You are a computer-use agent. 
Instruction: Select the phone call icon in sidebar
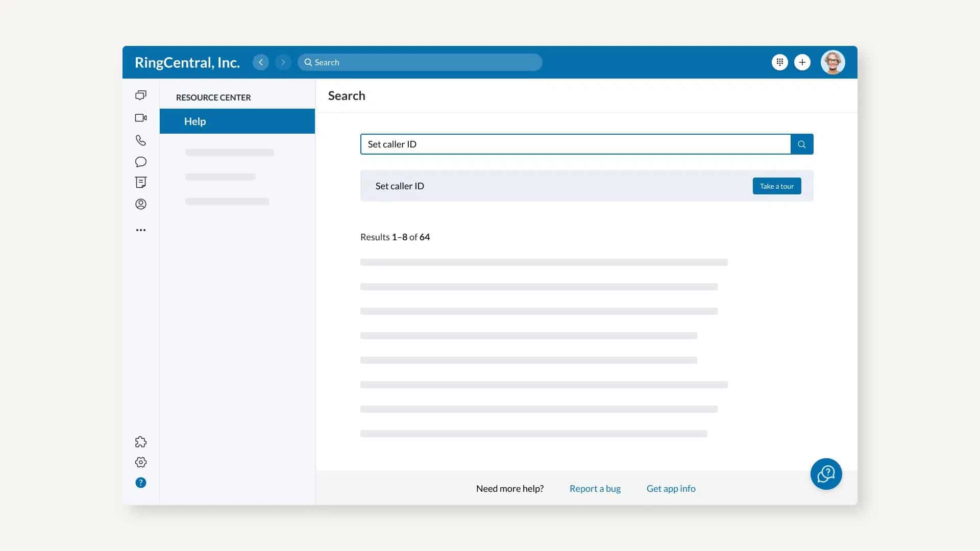click(141, 140)
